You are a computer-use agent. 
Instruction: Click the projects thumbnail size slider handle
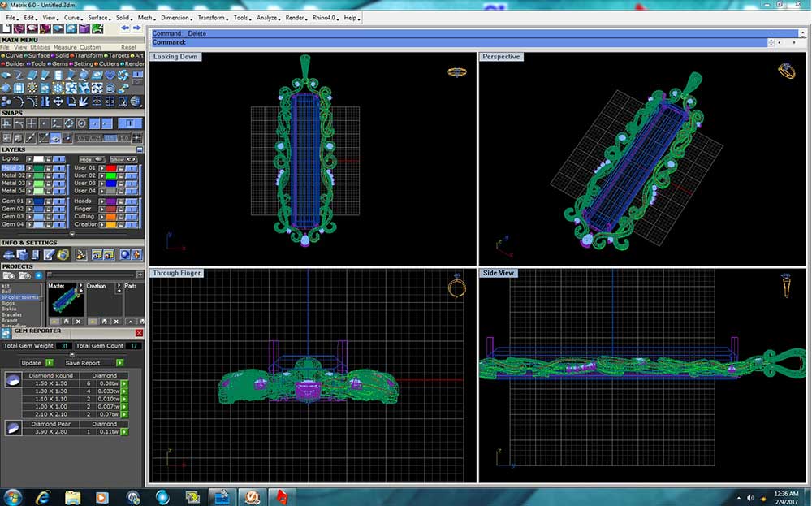click(x=50, y=275)
